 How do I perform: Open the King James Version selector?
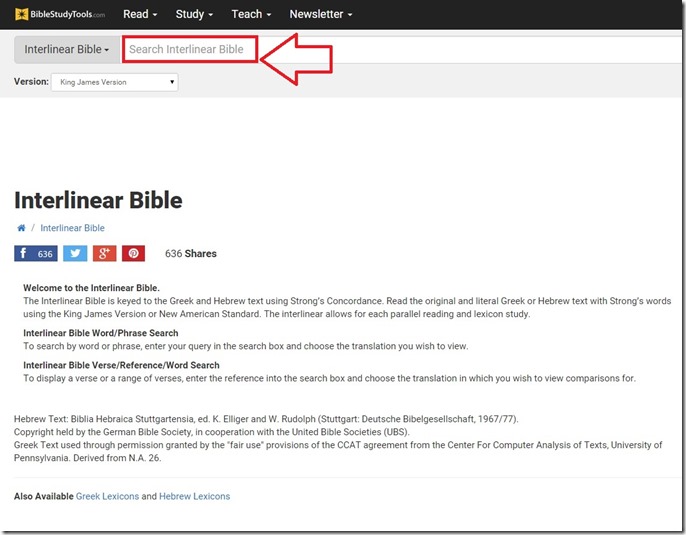[115, 82]
